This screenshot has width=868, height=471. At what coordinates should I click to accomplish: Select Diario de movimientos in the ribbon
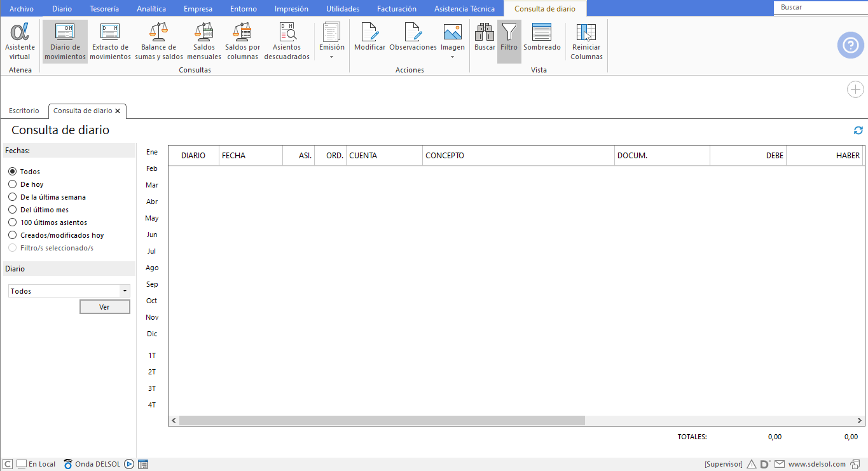[x=65, y=42]
